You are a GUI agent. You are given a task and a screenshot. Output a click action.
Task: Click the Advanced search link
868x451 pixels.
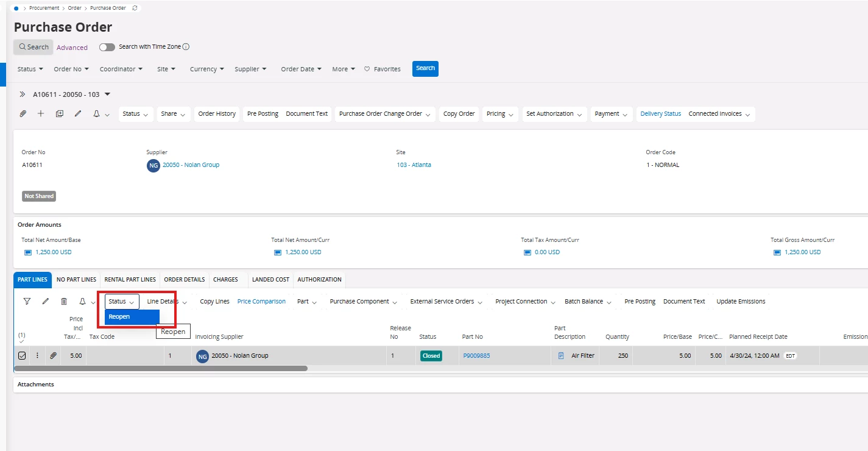click(72, 48)
